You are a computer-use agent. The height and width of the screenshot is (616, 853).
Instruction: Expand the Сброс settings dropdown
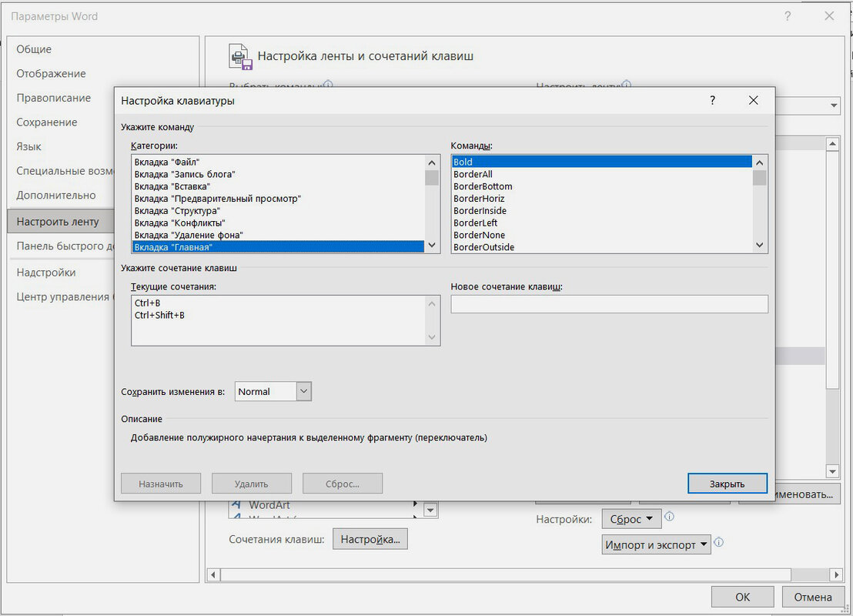tap(631, 519)
